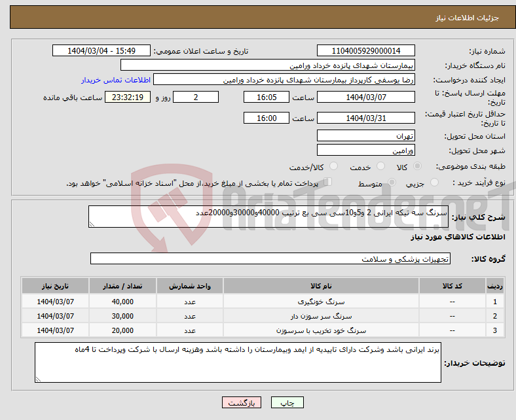
Task: Click the تعداد / مقدار column header
Action: [122, 286]
